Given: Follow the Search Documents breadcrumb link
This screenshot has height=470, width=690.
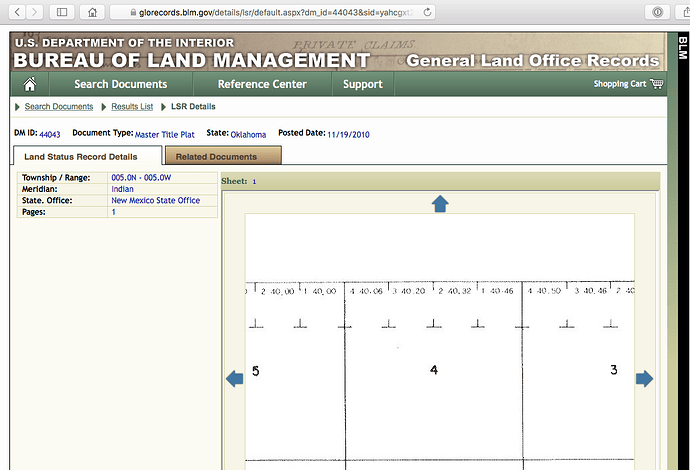Looking at the screenshot, I should click(x=59, y=106).
